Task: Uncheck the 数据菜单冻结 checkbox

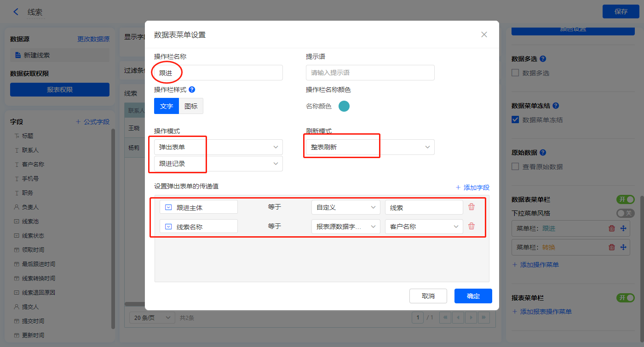Action: point(515,120)
